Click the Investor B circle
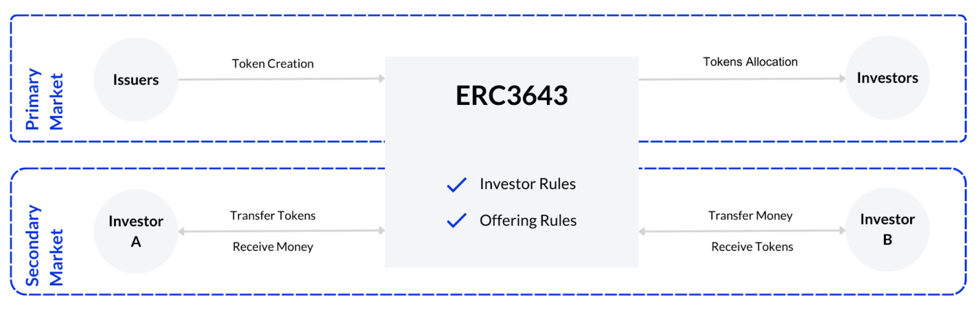Viewport: 980px width, 312px height. tap(887, 229)
